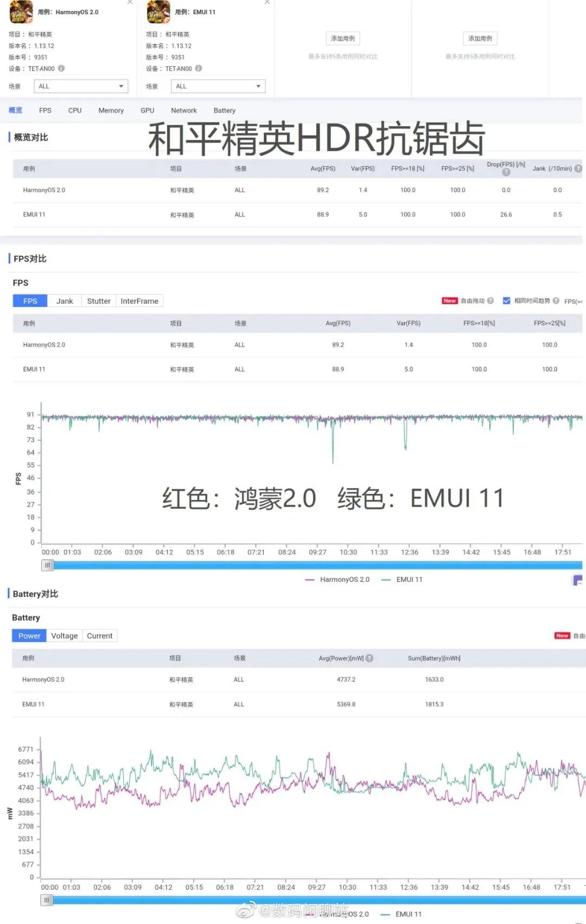
Task: Select the Jank sub-tab in FPS section
Action: [x=64, y=301]
